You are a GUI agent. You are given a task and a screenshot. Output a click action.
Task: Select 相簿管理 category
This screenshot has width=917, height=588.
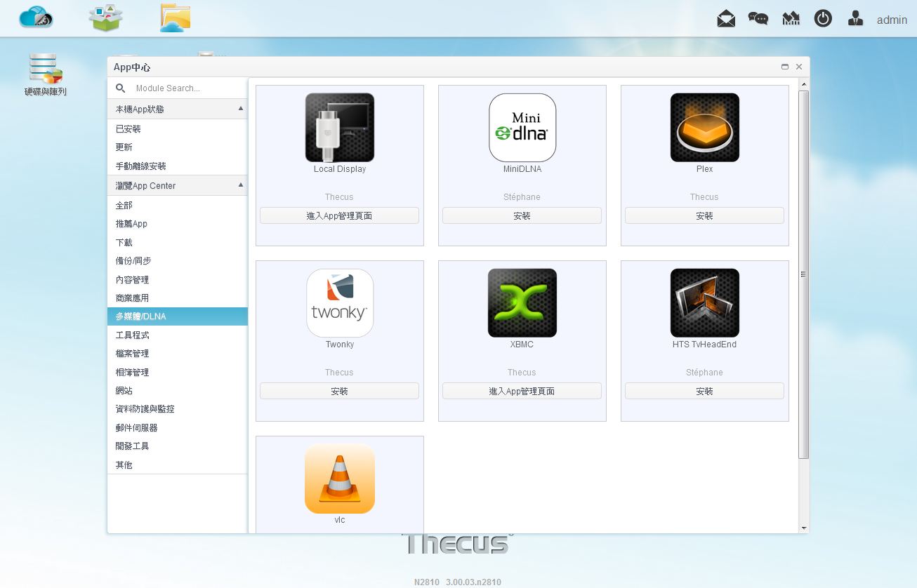pyautogui.click(x=178, y=373)
